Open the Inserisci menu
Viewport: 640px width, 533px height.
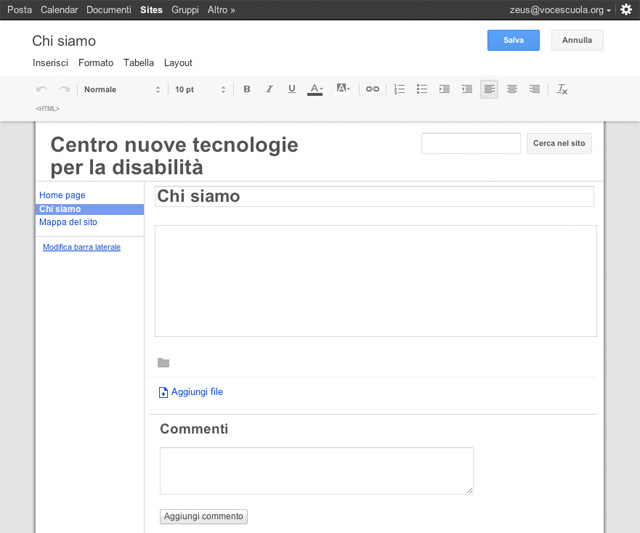pos(50,63)
